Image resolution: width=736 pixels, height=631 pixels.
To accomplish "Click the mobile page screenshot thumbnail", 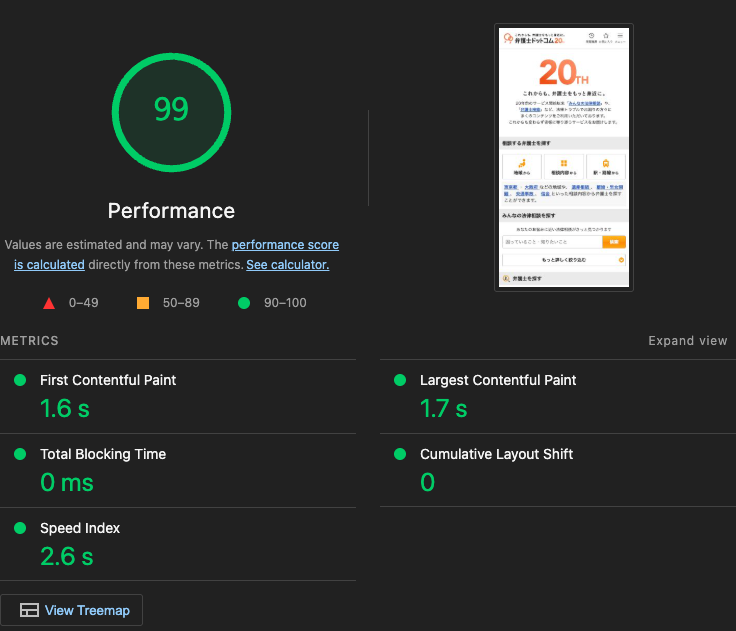I will 563,157.
